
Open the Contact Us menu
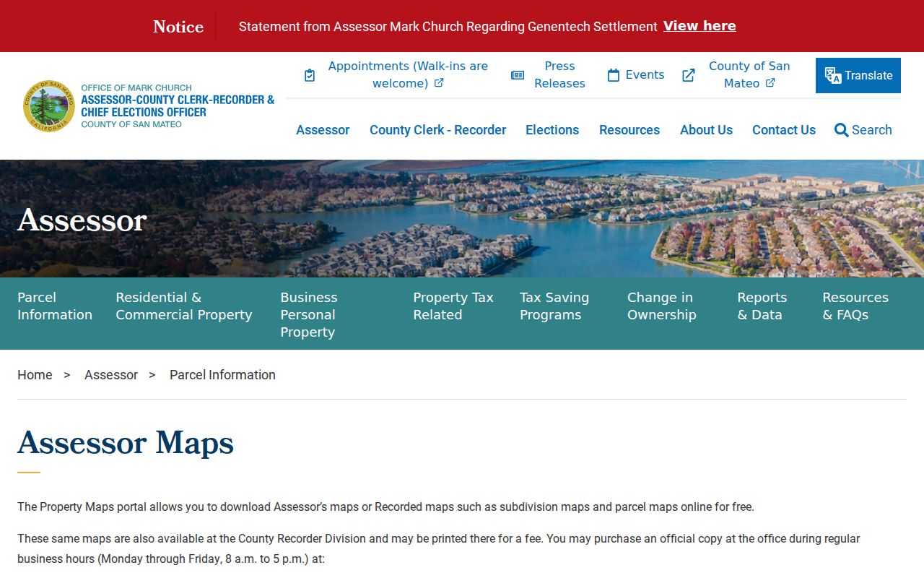click(784, 130)
